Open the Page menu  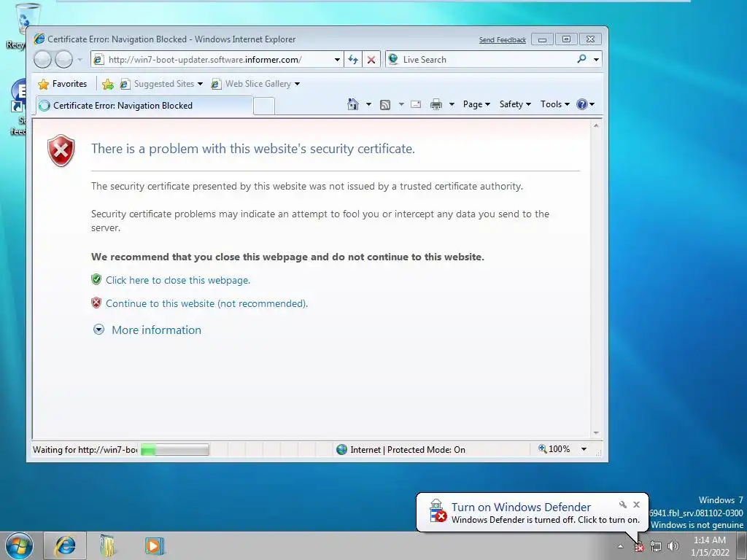pyautogui.click(x=476, y=104)
